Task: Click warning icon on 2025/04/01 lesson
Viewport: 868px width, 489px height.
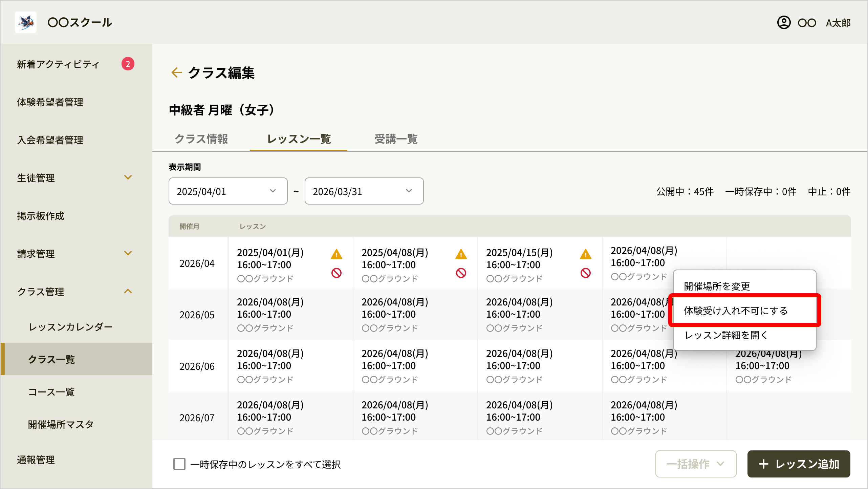Action: click(337, 254)
